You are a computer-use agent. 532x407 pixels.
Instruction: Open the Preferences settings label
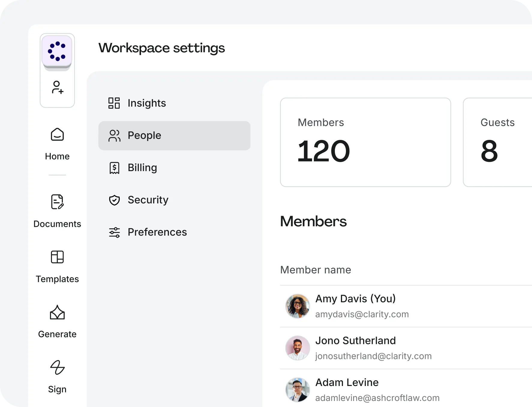(157, 232)
